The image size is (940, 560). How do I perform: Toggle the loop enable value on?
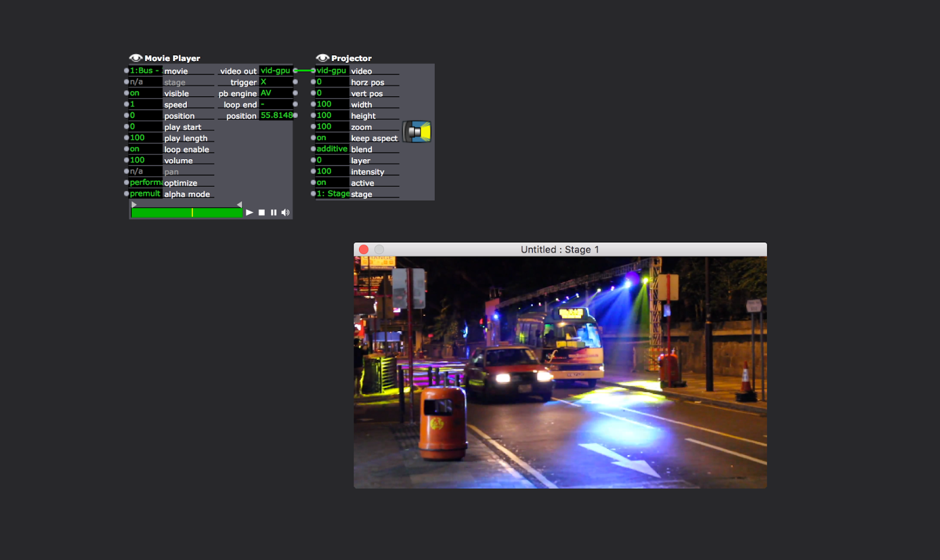146,149
